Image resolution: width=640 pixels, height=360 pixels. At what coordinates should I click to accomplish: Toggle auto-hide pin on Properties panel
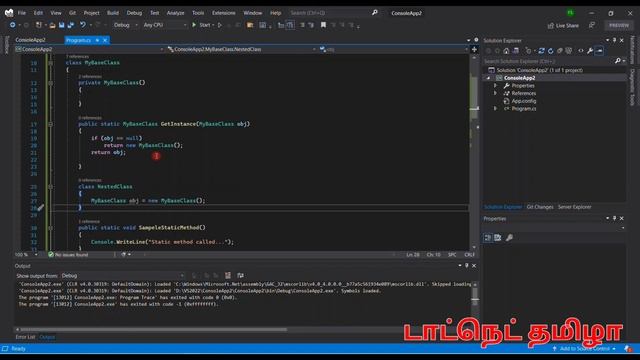pyautogui.click(x=615, y=218)
